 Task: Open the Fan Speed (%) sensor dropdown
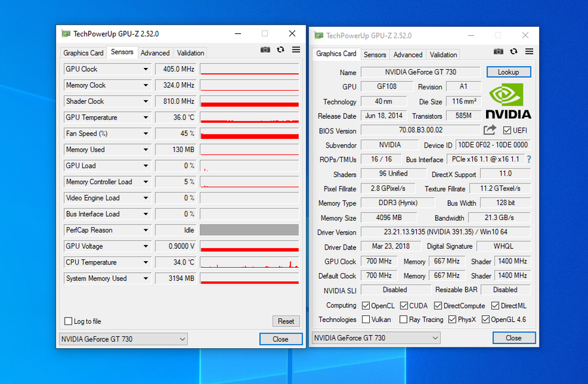146,133
